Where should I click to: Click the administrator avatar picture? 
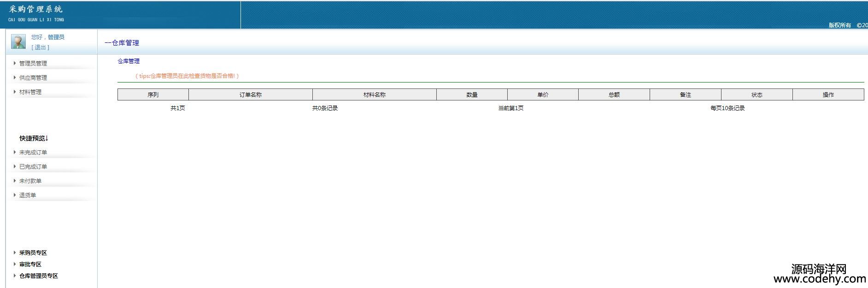pyautogui.click(x=18, y=41)
